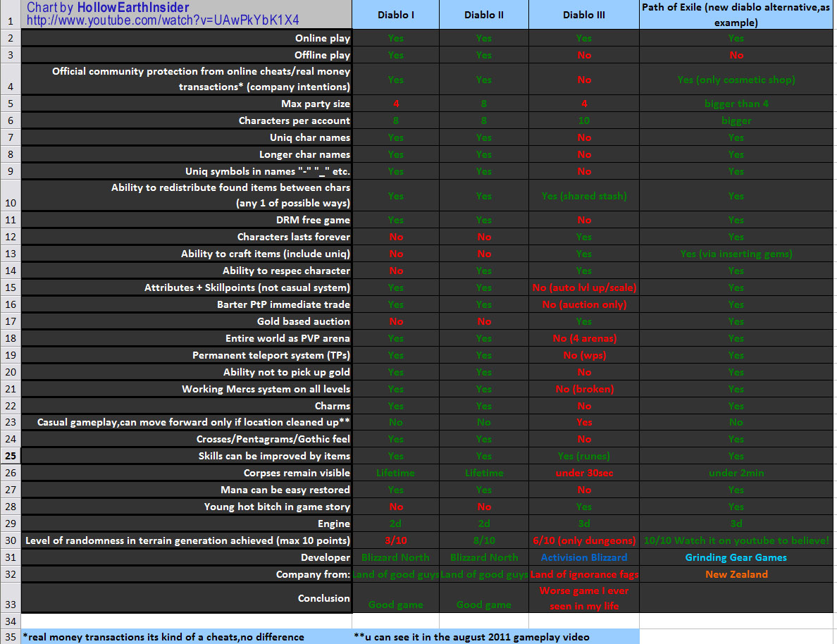Select the "bigger than 4" cell

[736, 104]
